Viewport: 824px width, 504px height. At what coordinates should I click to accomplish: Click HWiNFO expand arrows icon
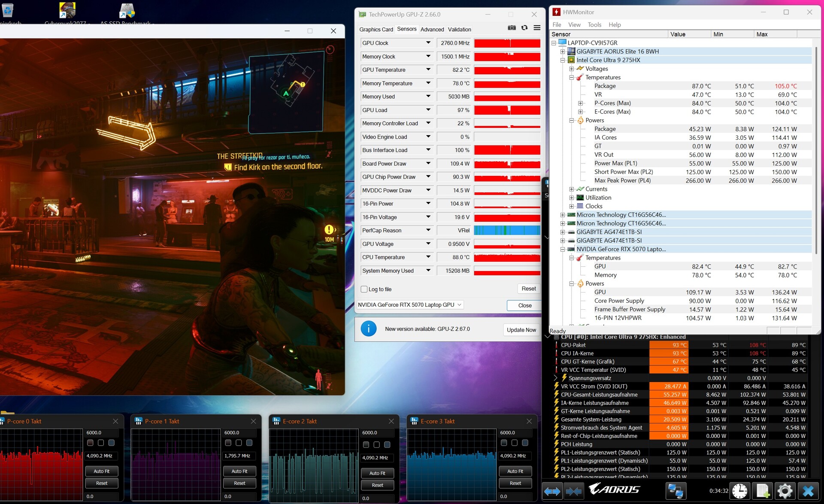pos(552,491)
